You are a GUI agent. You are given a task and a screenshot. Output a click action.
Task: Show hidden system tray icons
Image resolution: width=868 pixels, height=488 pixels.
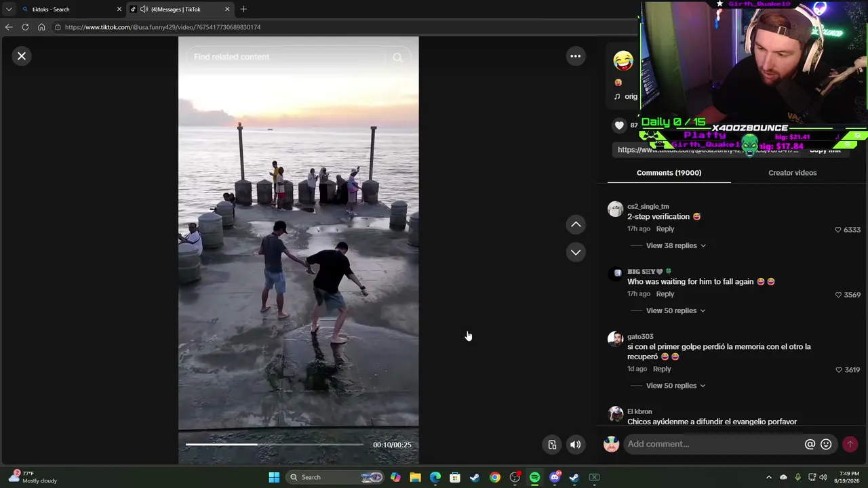click(768, 477)
